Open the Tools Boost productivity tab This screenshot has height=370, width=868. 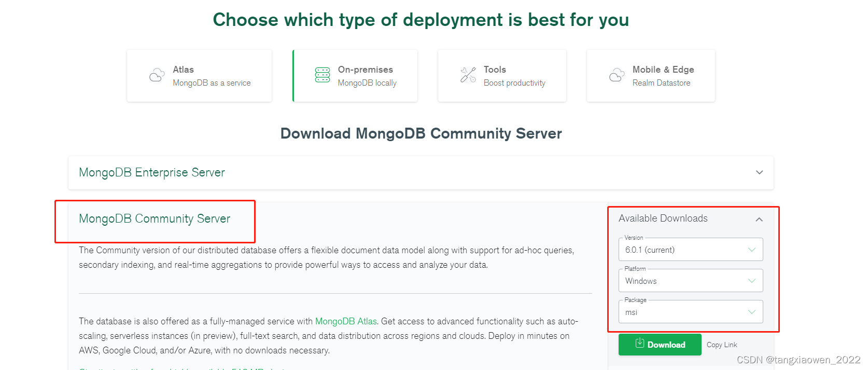[502, 76]
